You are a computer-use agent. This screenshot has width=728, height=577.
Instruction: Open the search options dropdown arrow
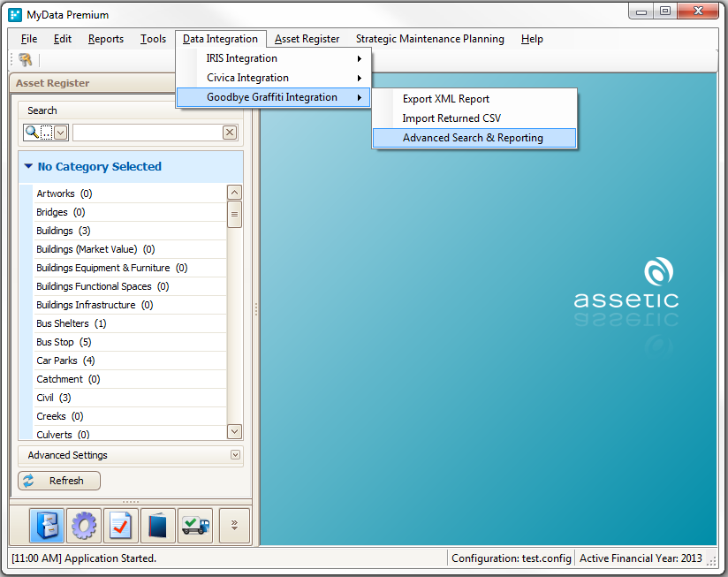pos(61,133)
